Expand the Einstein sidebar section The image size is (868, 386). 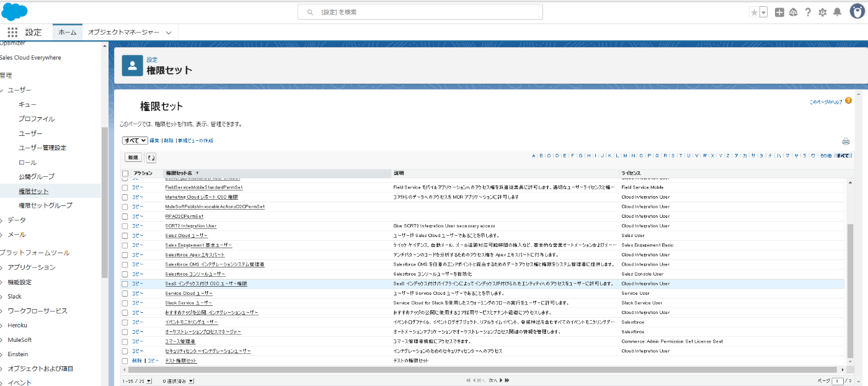[x=2, y=354]
